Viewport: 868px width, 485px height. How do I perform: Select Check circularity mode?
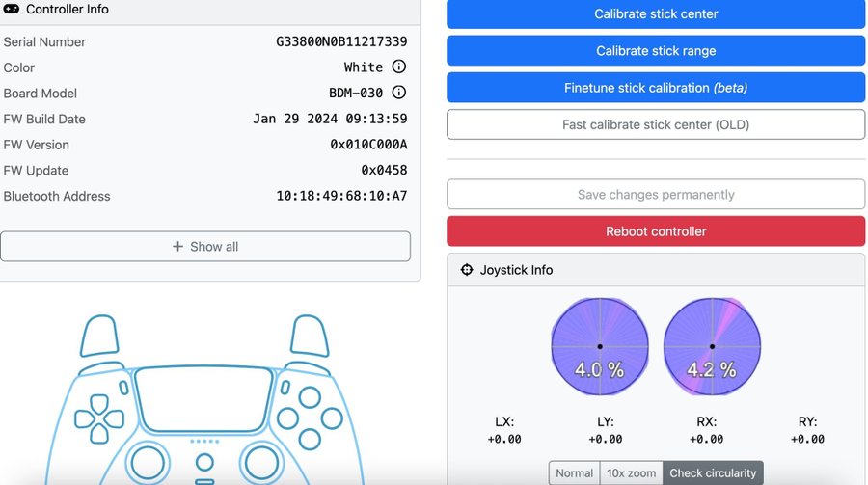[x=713, y=473]
